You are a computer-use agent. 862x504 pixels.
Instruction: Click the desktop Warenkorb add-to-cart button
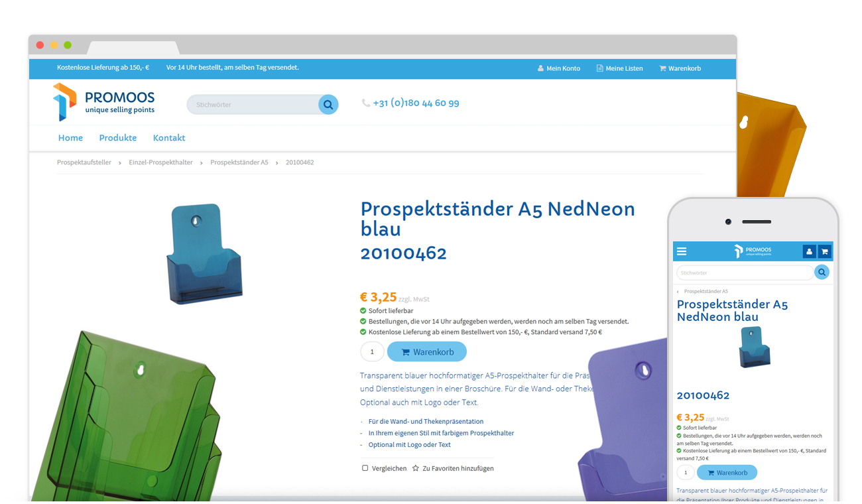click(x=427, y=352)
